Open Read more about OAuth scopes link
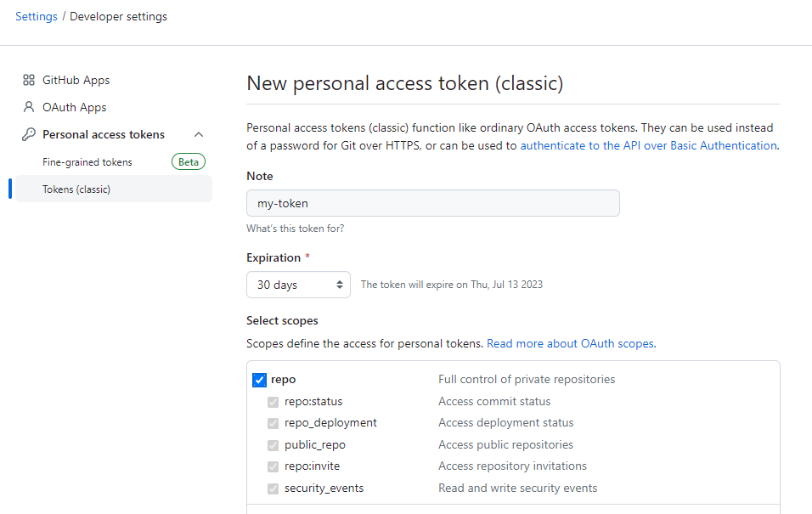 tap(571, 344)
